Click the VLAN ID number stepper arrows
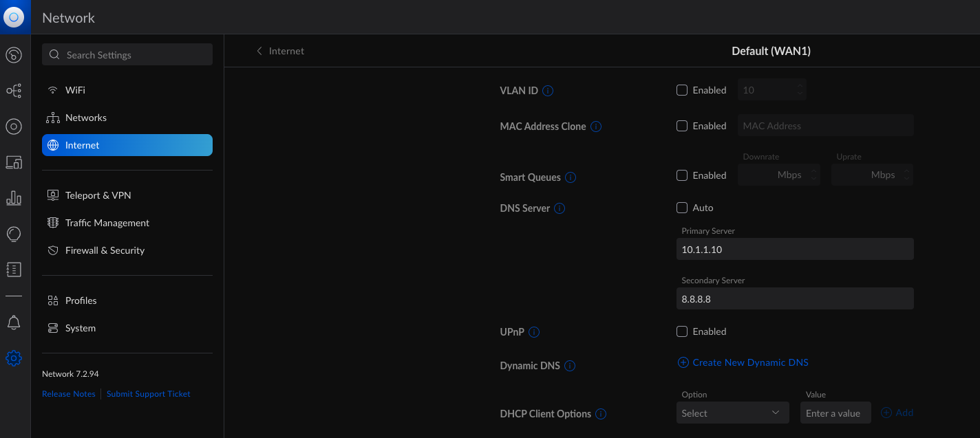The height and width of the screenshot is (438, 980). point(800,90)
